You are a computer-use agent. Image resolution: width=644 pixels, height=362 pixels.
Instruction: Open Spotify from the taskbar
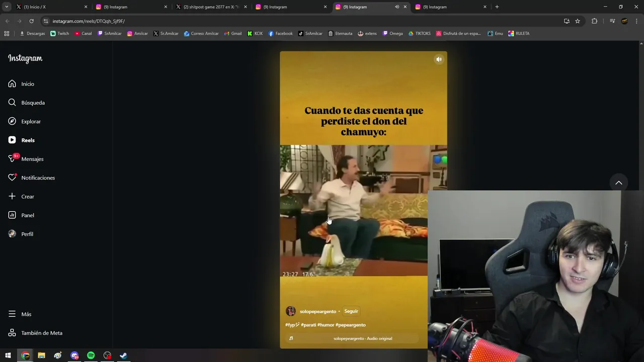[x=91, y=355]
